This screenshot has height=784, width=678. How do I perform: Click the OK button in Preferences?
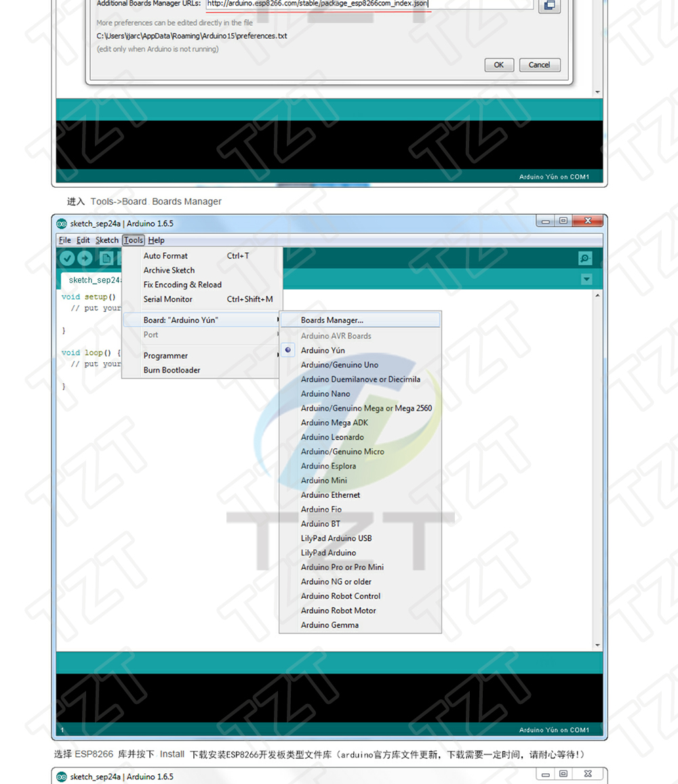tap(499, 65)
